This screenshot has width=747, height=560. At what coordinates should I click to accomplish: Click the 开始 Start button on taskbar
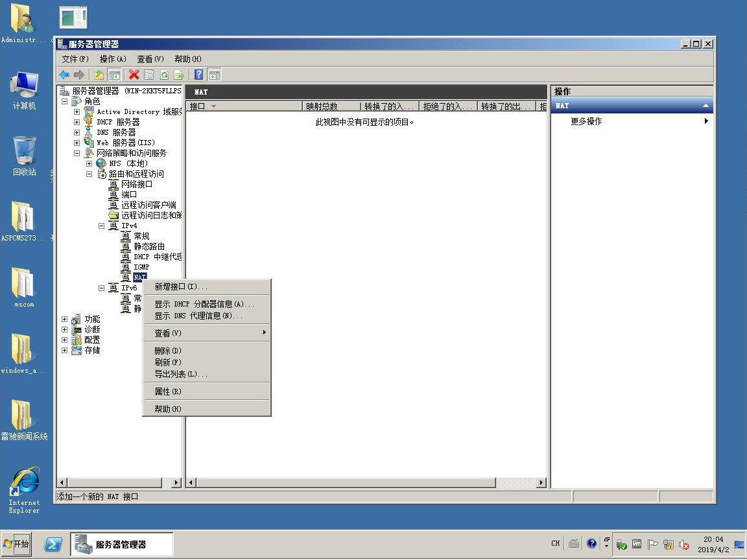tap(16, 544)
